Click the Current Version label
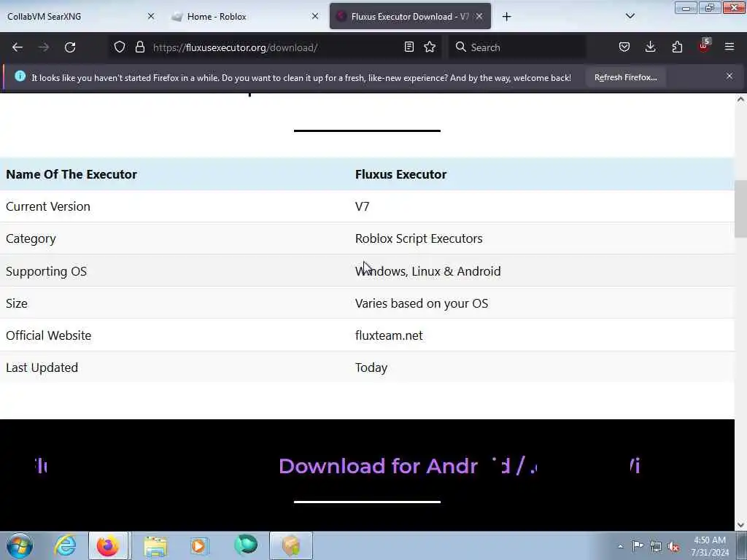This screenshot has width=747, height=560. click(48, 206)
